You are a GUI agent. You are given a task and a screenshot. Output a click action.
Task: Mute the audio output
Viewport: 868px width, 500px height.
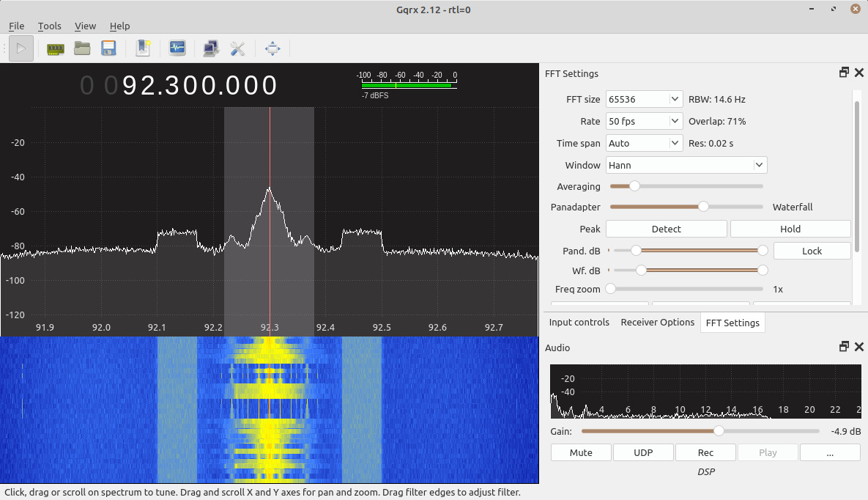[x=580, y=452]
